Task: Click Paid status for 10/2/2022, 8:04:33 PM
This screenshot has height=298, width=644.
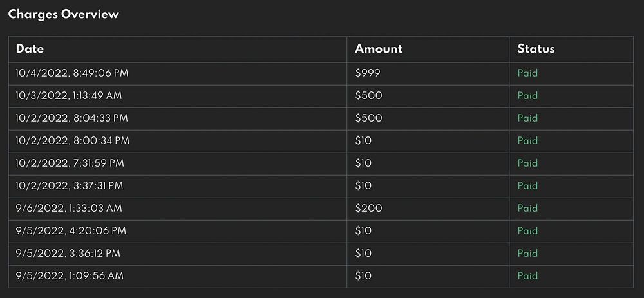Action: click(527, 118)
